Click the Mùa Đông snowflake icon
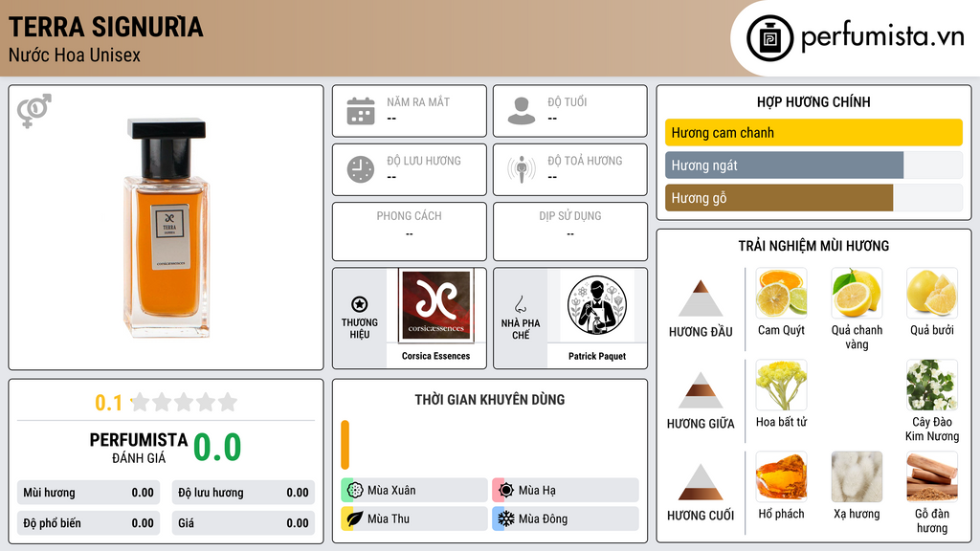 (506, 518)
